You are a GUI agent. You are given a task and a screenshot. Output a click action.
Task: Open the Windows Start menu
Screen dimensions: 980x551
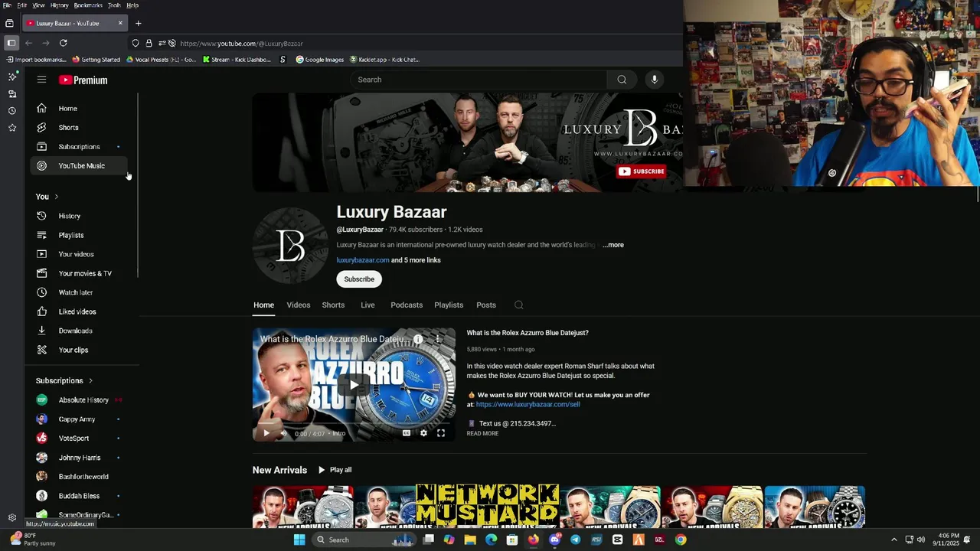pos(299,540)
